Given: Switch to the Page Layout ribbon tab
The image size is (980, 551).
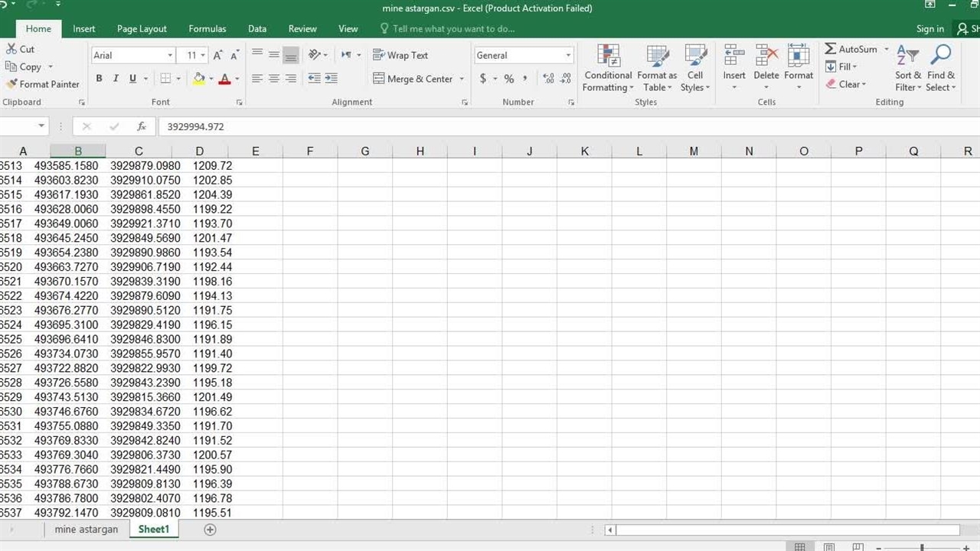Looking at the screenshot, I should (x=142, y=29).
